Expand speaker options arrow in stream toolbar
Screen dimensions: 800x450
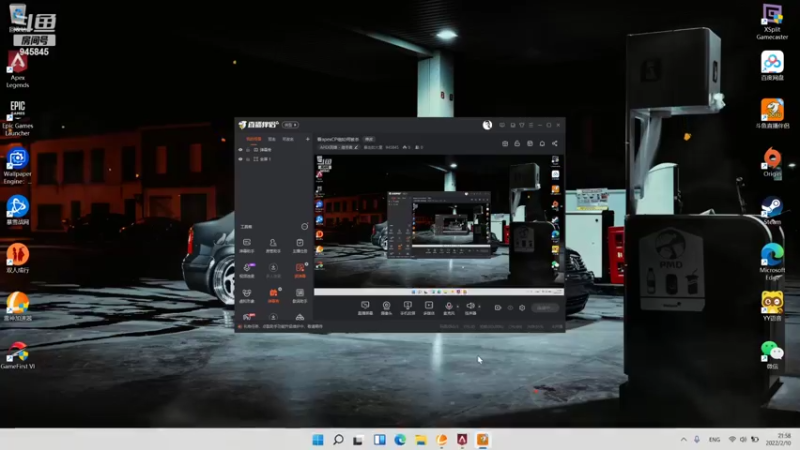tap(479, 307)
